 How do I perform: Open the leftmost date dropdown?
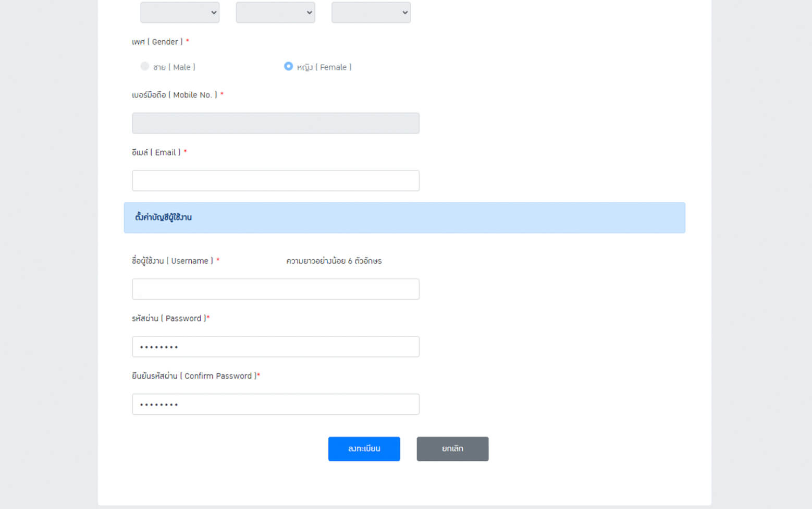pos(180,13)
